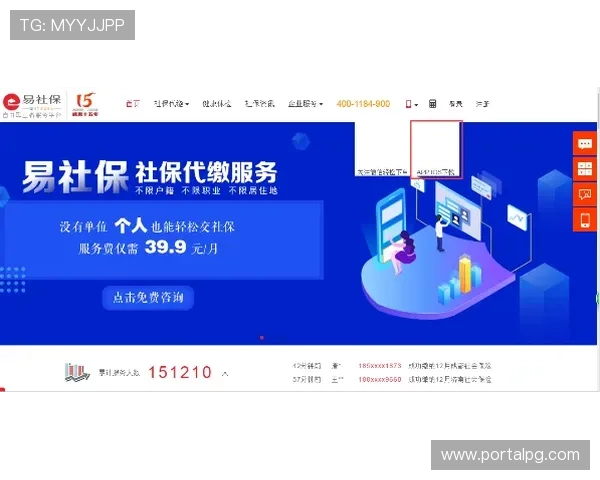Open the mobile app sidebar icon
Image resolution: width=600 pixels, height=480 pixels.
click(585, 220)
